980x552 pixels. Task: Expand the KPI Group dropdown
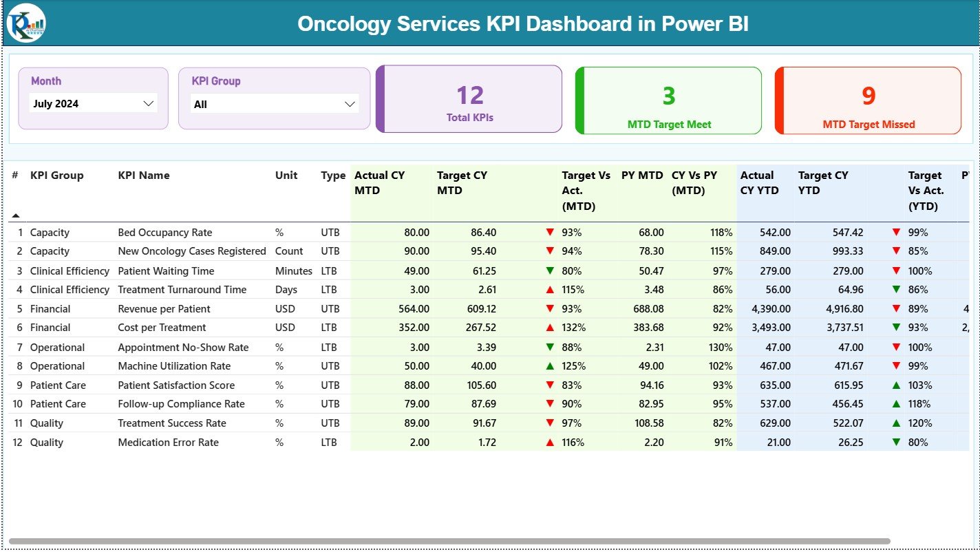(352, 103)
